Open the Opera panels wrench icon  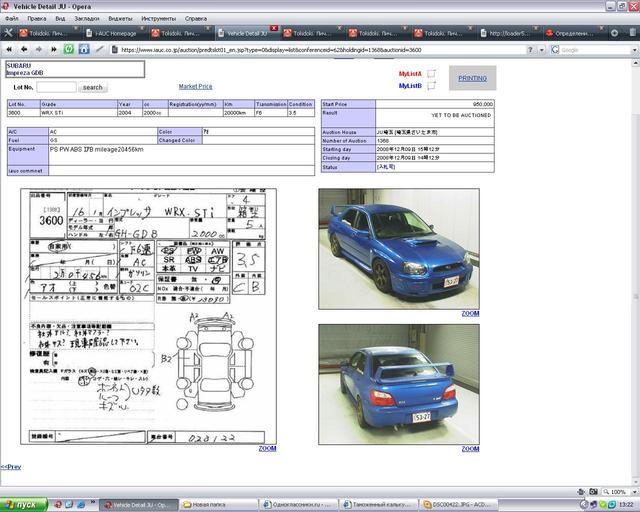(8, 33)
